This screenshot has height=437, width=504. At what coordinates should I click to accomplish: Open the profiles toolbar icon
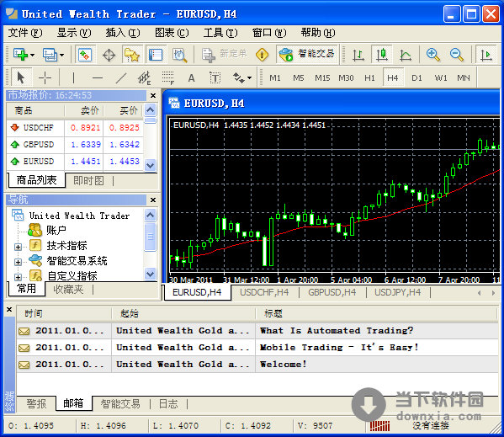[50, 55]
